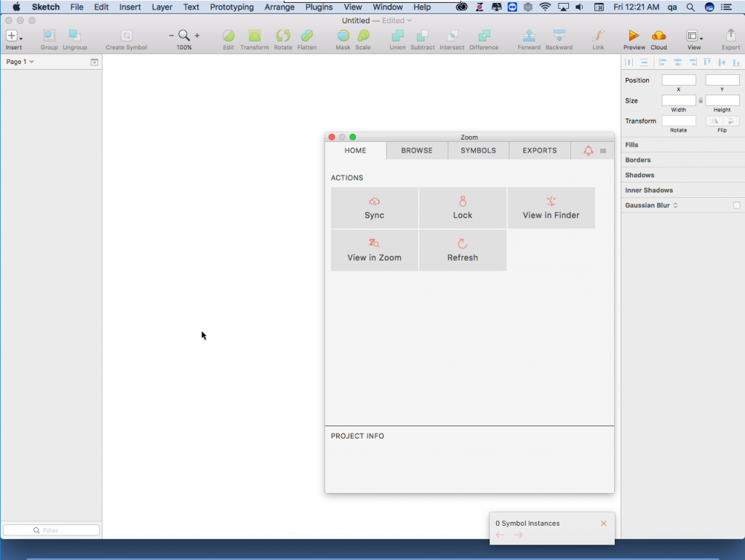
Task: Click the View in Zoom button
Action: [375, 250]
